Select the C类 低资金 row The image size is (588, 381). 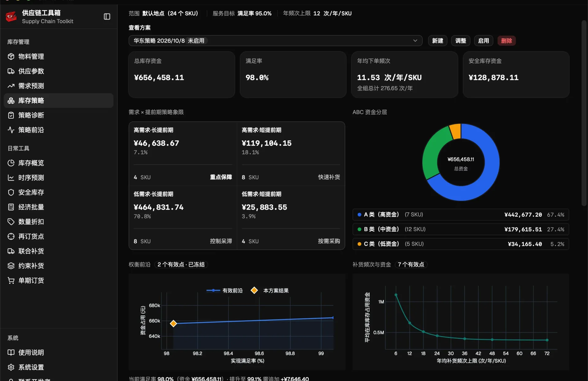click(461, 244)
